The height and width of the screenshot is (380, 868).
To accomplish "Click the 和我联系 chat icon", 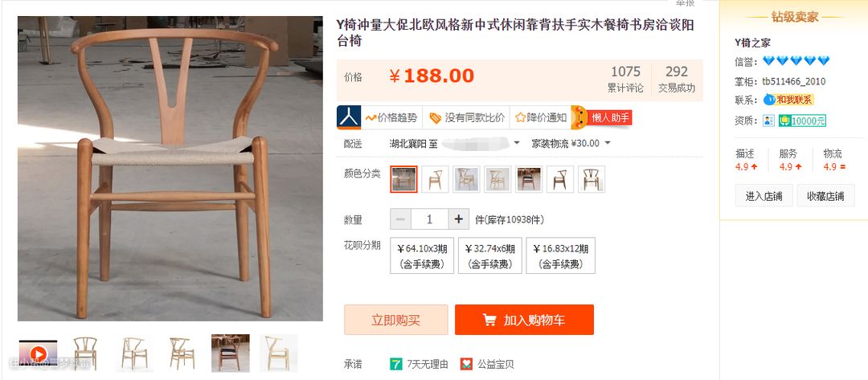I will pos(769,100).
